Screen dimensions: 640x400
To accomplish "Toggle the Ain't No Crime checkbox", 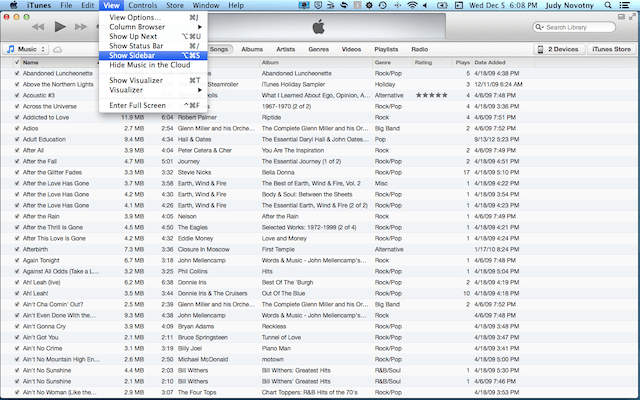I will point(17,349).
